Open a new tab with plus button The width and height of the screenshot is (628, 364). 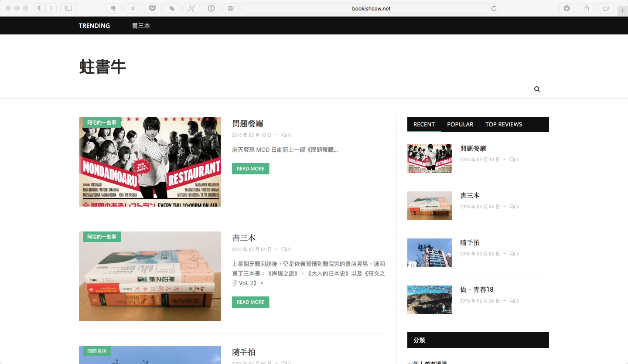622,11
